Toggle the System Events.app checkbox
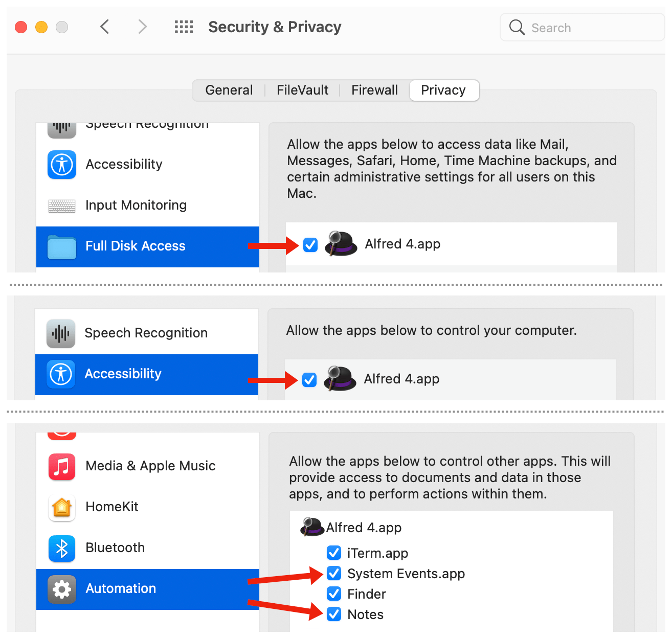The height and width of the screenshot is (638, 672). tap(334, 573)
